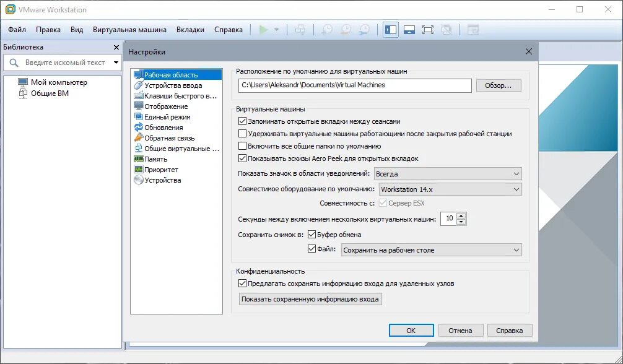The width and height of the screenshot is (623, 364).
Task: Close the Настройки dialog with its X
Action: click(x=529, y=51)
